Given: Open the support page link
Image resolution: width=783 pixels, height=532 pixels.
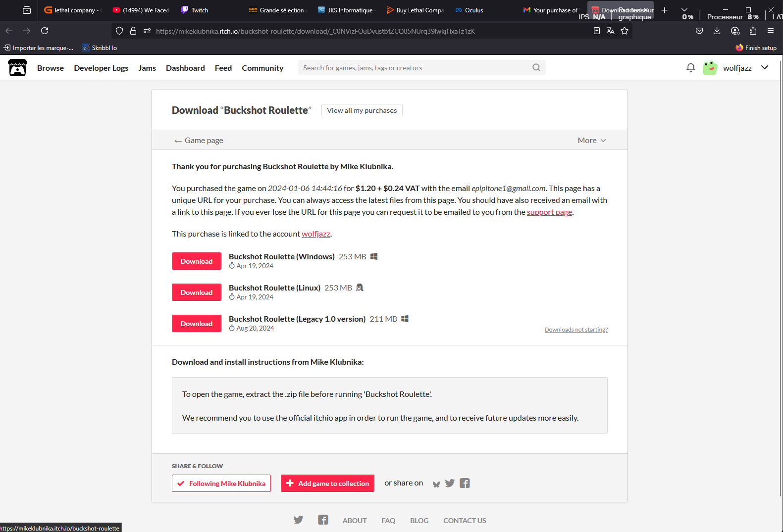Looking at the screenshot, I should coord(549,212).
